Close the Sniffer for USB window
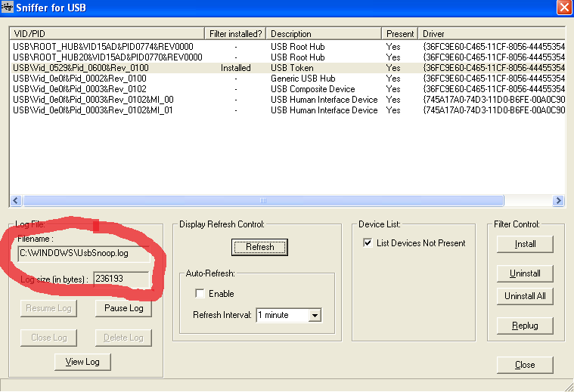Viewport: 574px width, 392px height. coord(563,8)
